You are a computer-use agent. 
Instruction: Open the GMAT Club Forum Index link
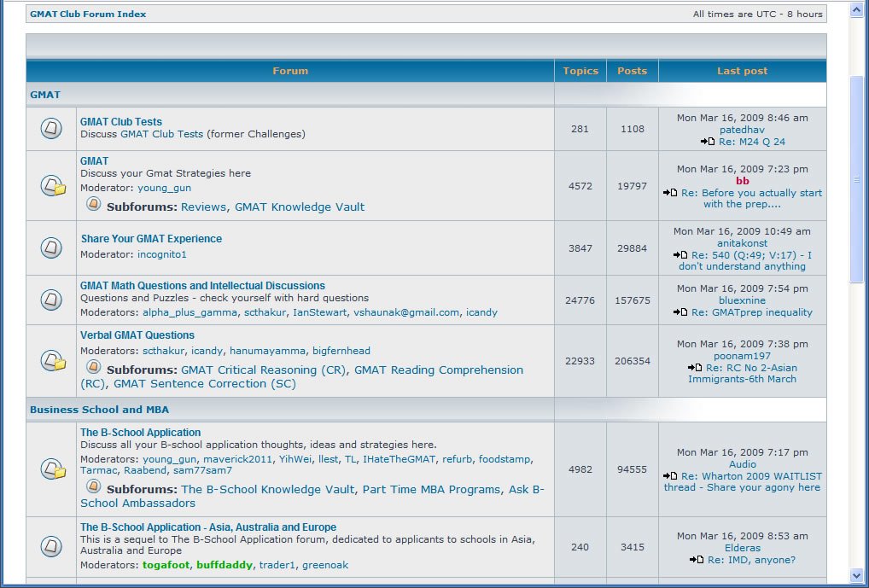coord(88,14)
